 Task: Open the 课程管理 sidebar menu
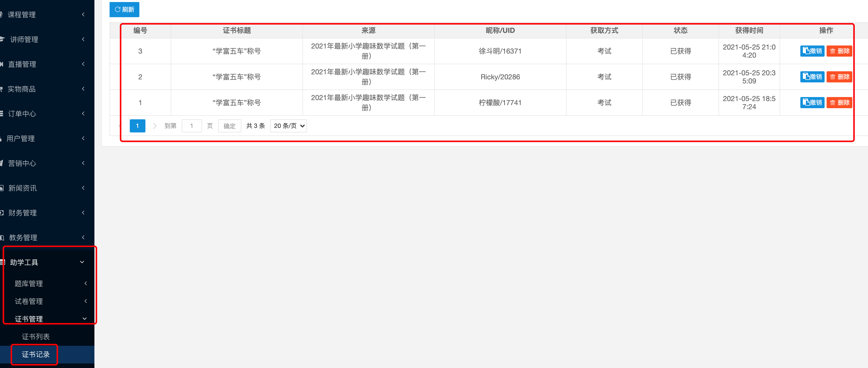pos(47,14)
